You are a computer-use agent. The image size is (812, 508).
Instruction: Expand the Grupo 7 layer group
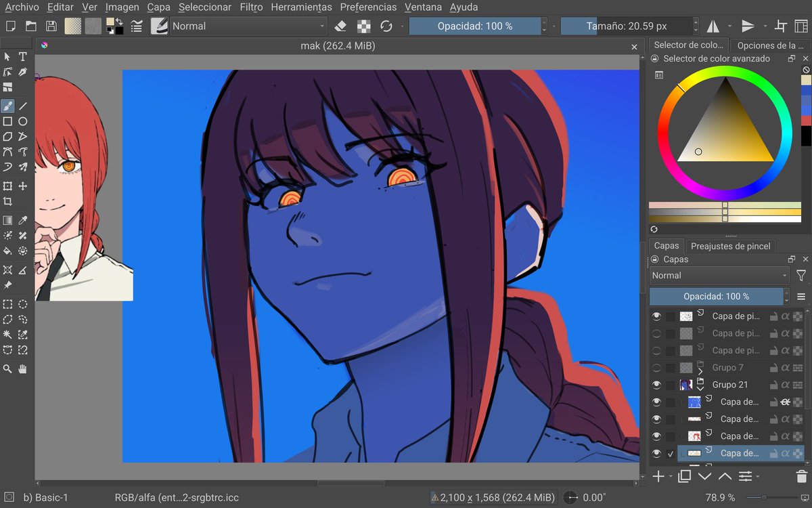tap(700, 371)
